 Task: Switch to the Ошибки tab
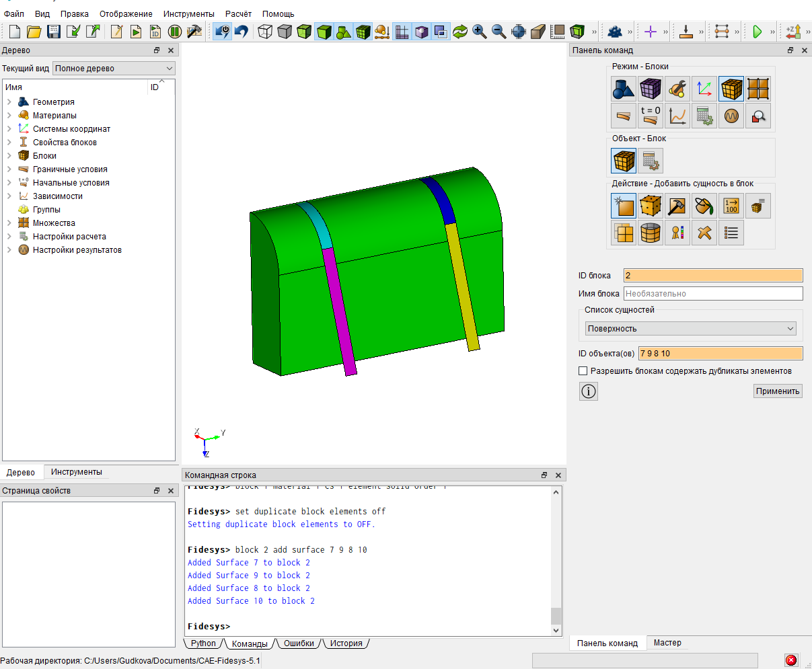pyautogui.click(x=299, y=643)
